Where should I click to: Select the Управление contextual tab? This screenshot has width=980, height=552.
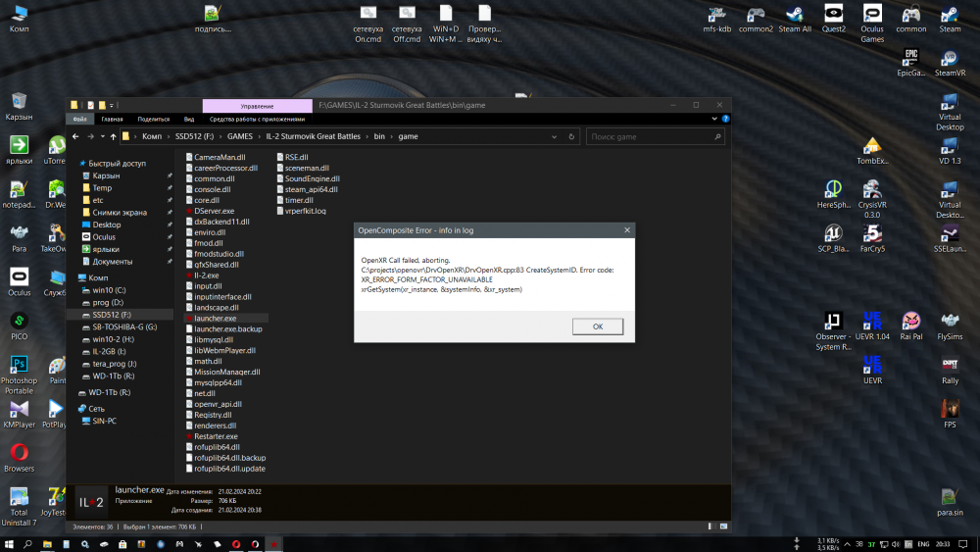point(257,106)
